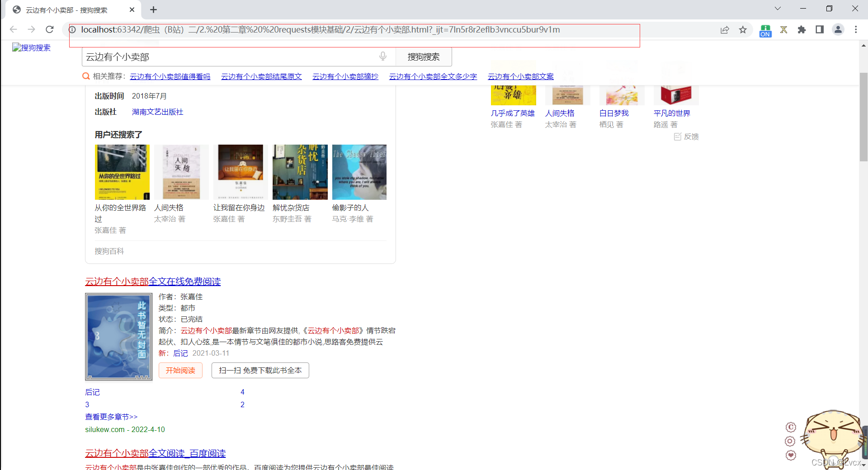Open the green ON extension icon

click(765, 30)
